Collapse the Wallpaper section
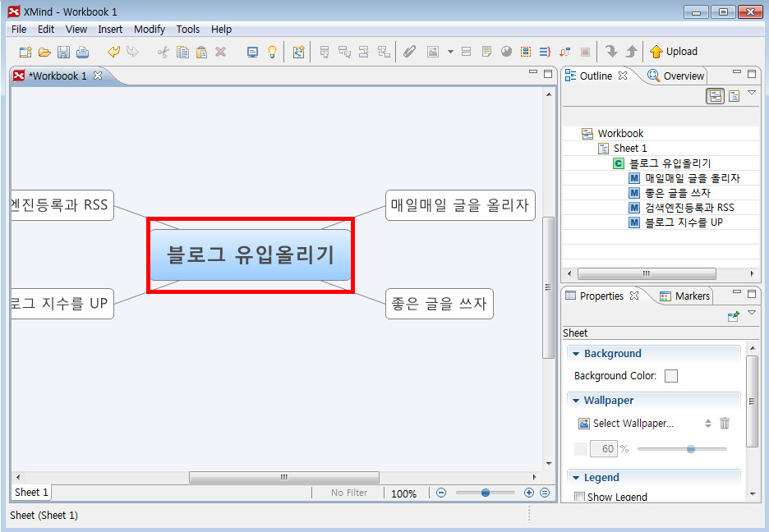Screen dimensions: 769x532 [576, 401]
